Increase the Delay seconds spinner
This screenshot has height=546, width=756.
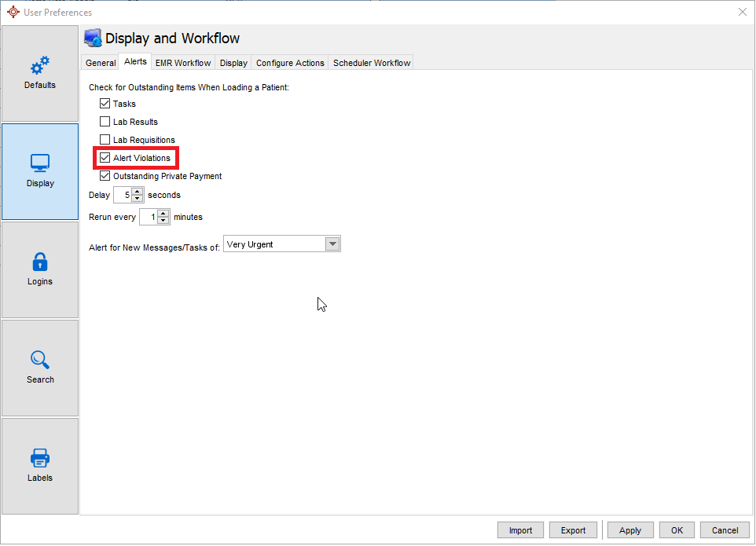tap(138, 191)
